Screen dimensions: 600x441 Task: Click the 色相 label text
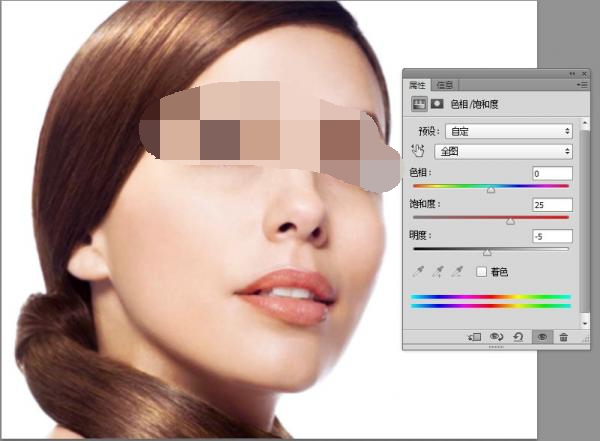click(420, 173)
